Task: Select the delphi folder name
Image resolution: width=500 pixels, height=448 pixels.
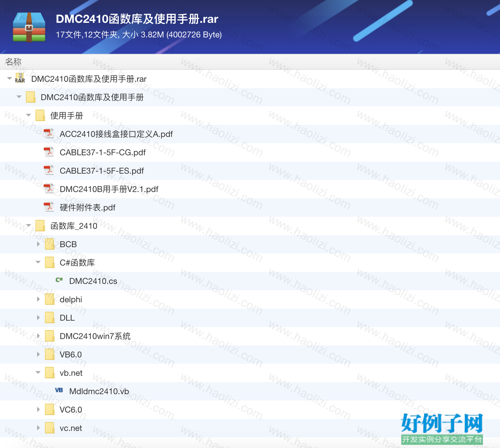Action: [71, 299]
